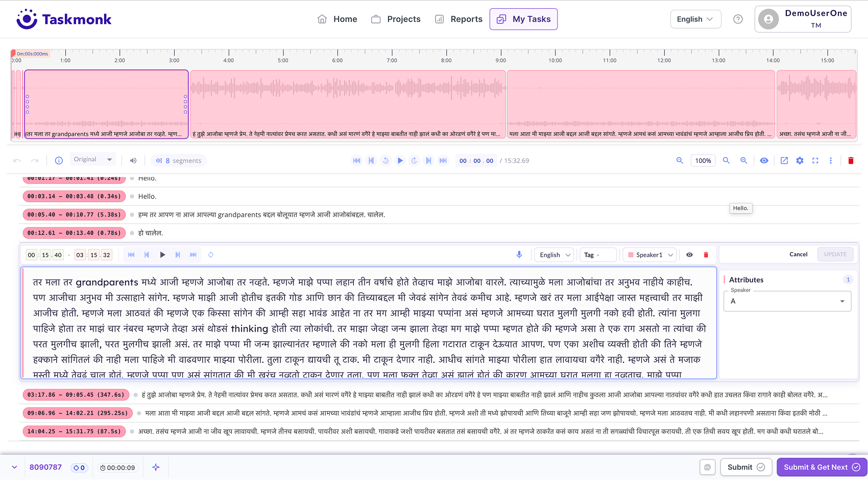Open the English language dropdown in header

click(695, 19)
